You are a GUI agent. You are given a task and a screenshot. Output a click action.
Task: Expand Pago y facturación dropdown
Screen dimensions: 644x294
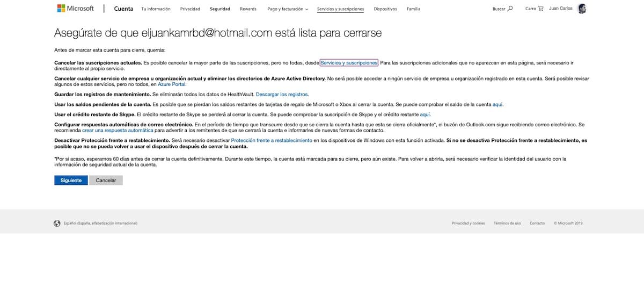[288, 9]
